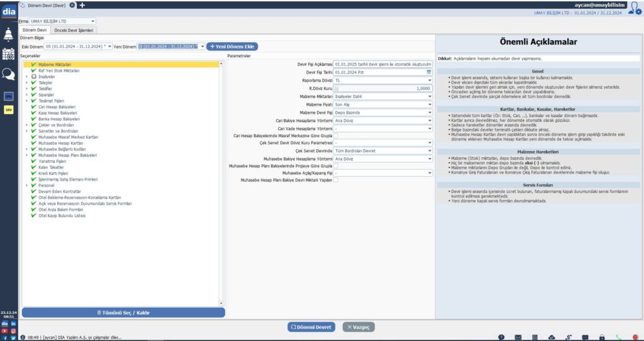The image size is (644, 341).
Task: Click the yellow SRV sidebar badge
Action: 9,109
